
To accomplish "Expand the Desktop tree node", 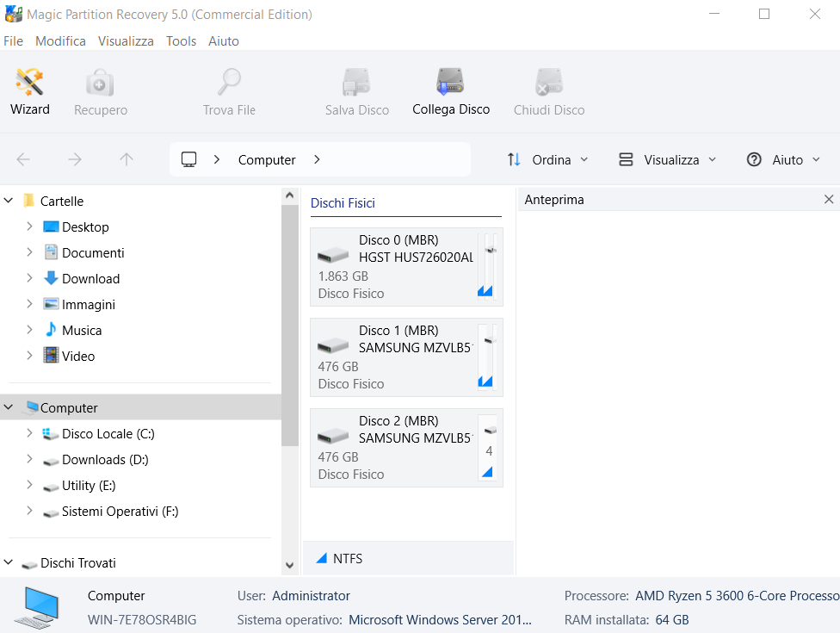I will pos(29,227).
